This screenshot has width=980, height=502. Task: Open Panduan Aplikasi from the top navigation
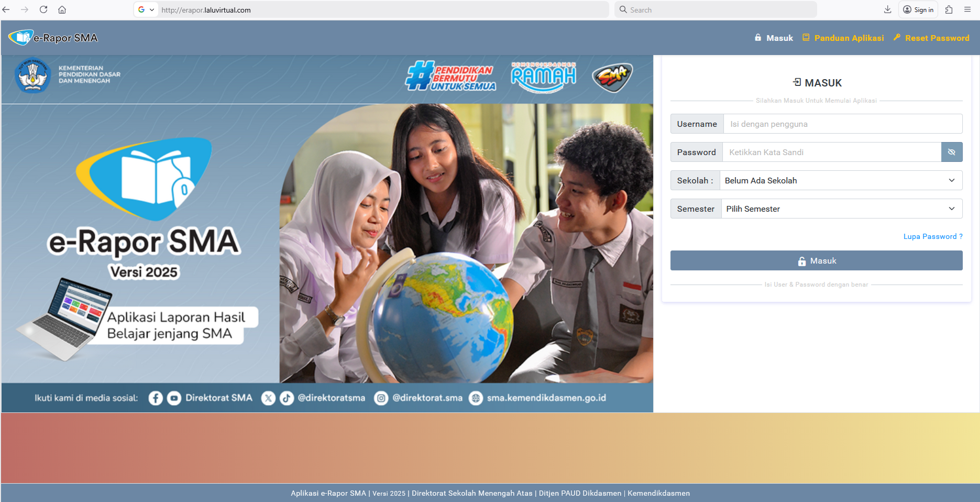click(x=843, y=38)
